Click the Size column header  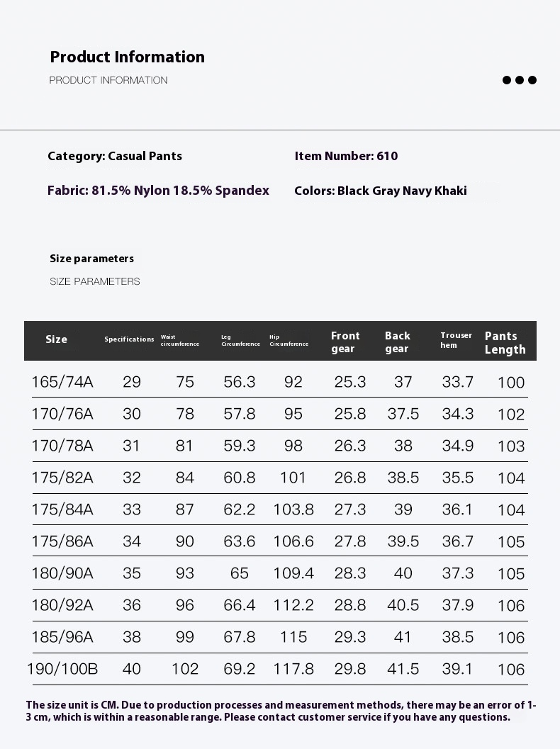click(56, 339)
